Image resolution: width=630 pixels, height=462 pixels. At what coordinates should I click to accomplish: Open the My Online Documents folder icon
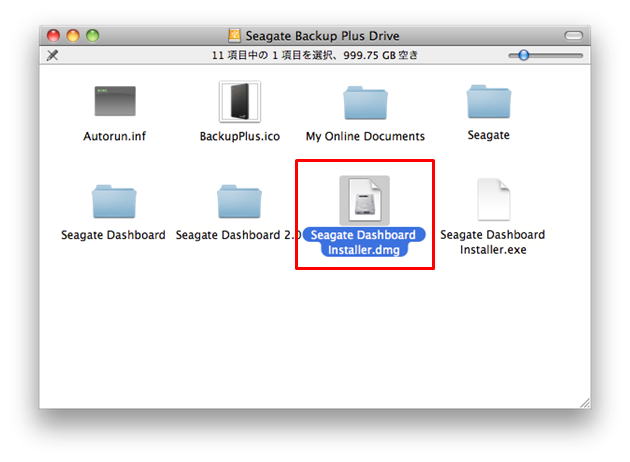[x=365, y=102]
